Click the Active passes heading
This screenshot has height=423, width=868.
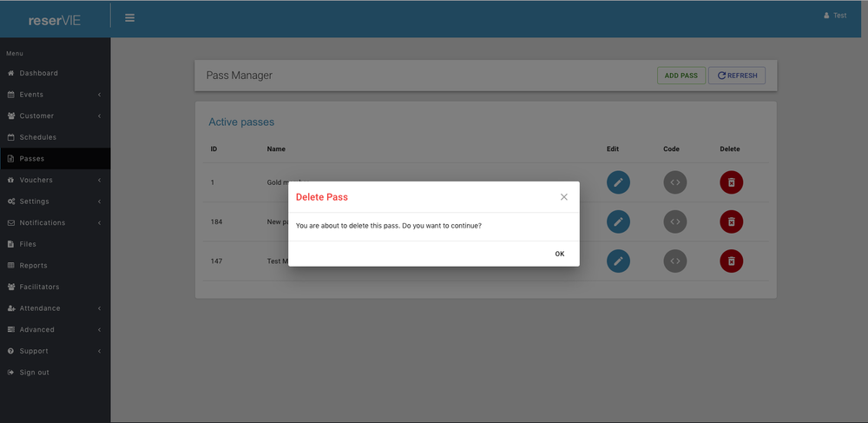click(x=241, y=122)
